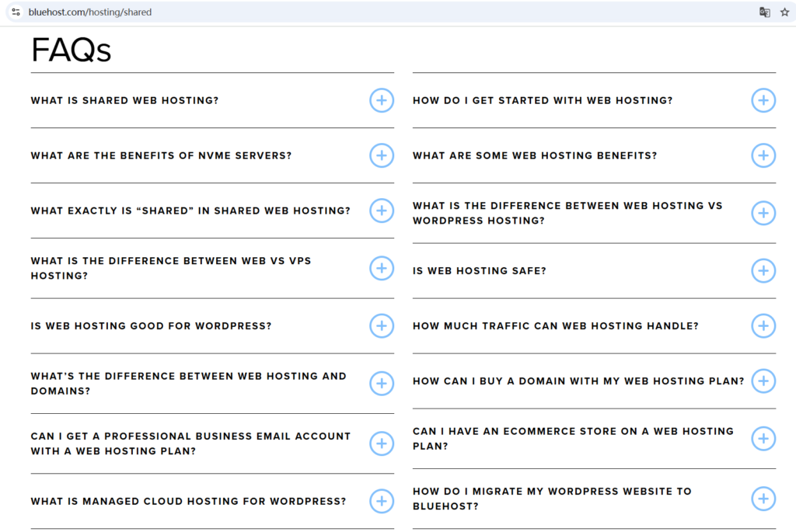Click plus icon for getting started with web hosting
Image resolution: width=796 pixels, height=532 pixels.
pyautogui.click(x=763, y=100)
